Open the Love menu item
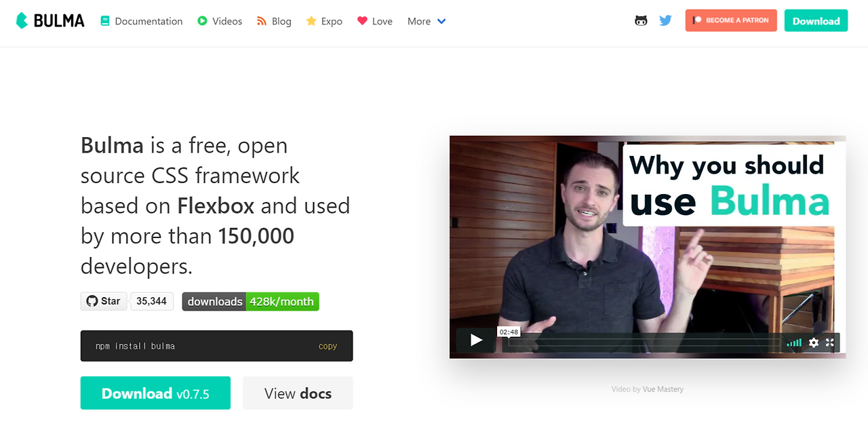 [375, 21]
